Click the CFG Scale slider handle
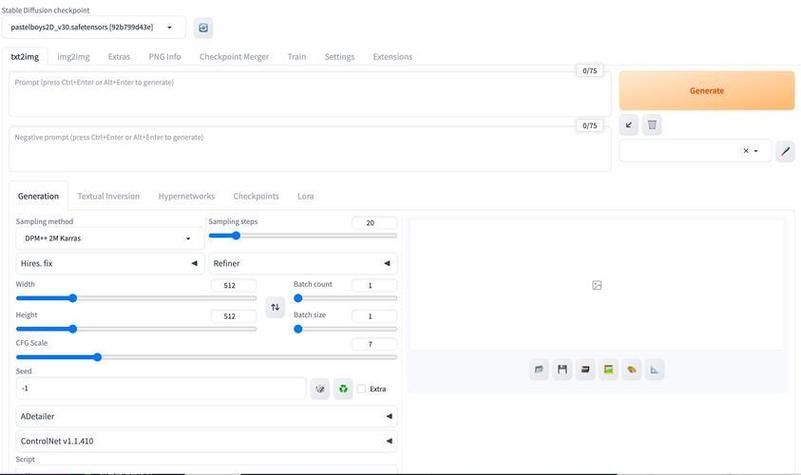The width and height of the screenshot is (801, 475). point(97,357)
